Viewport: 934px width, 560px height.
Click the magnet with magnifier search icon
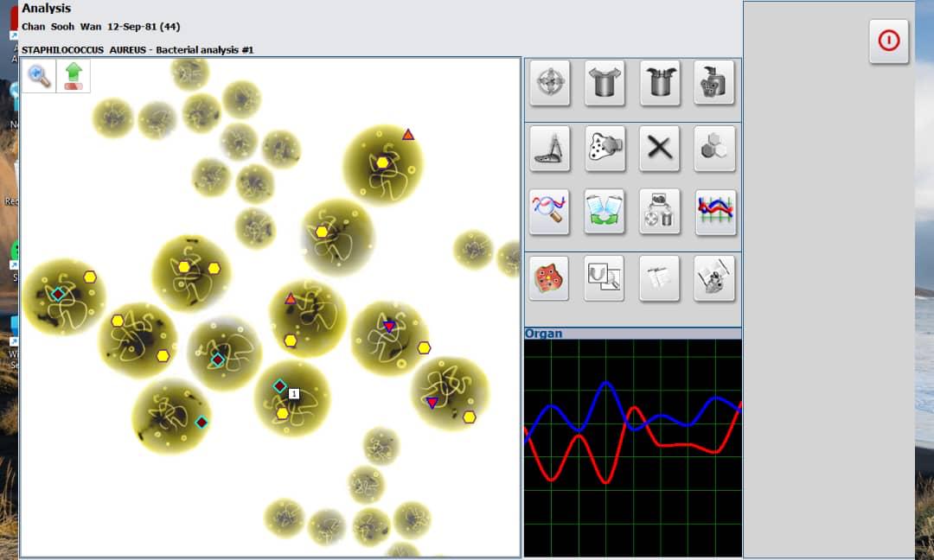click(x=605, y=278)
